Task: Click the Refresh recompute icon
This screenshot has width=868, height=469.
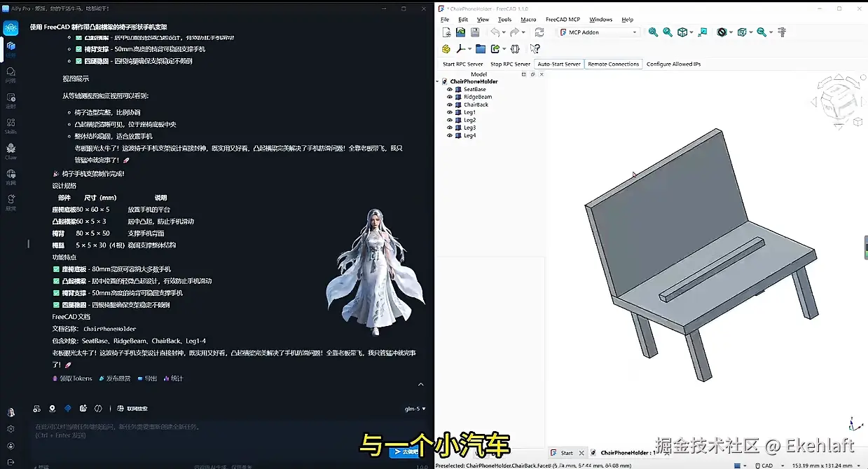Action: click(539, 32)
